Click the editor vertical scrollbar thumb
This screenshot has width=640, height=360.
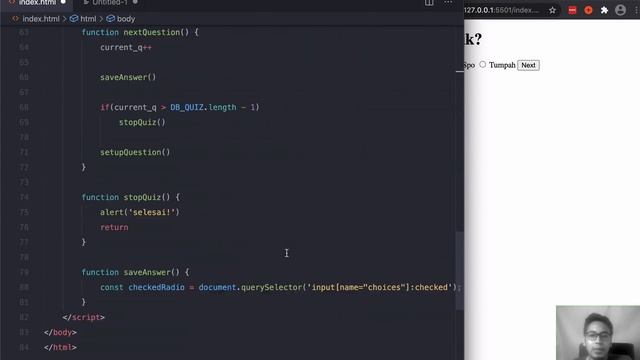pyautogui.click(x=460, y=271)
